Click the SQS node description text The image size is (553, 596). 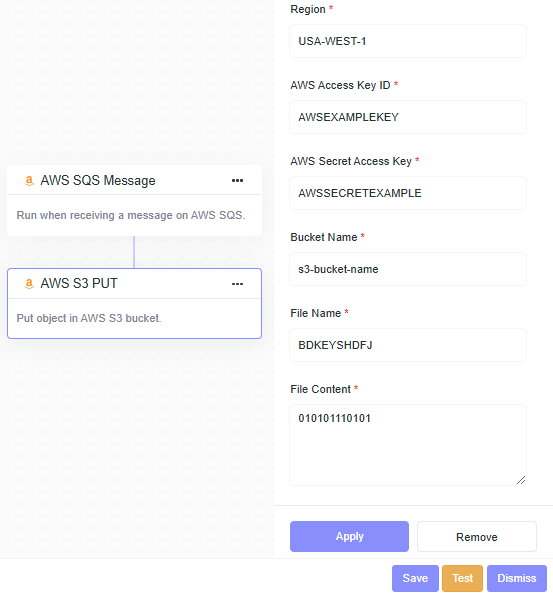point(131,215)
